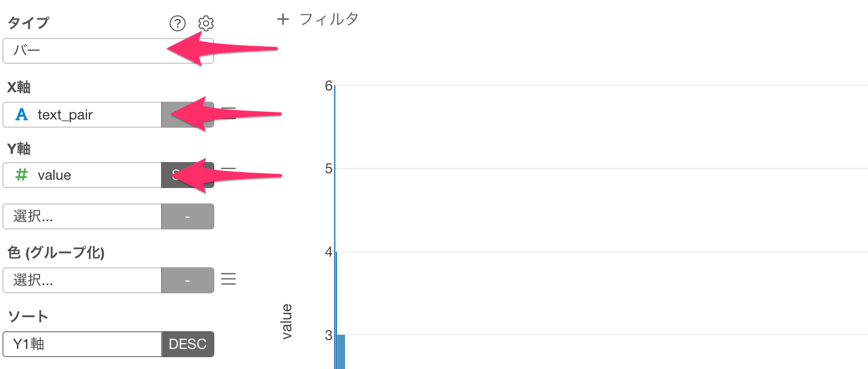Open 色 (グループ化) hamburger menu icon
Viewport: 868px width, 369px height.
pyautogui.click(x=229, y=279)
